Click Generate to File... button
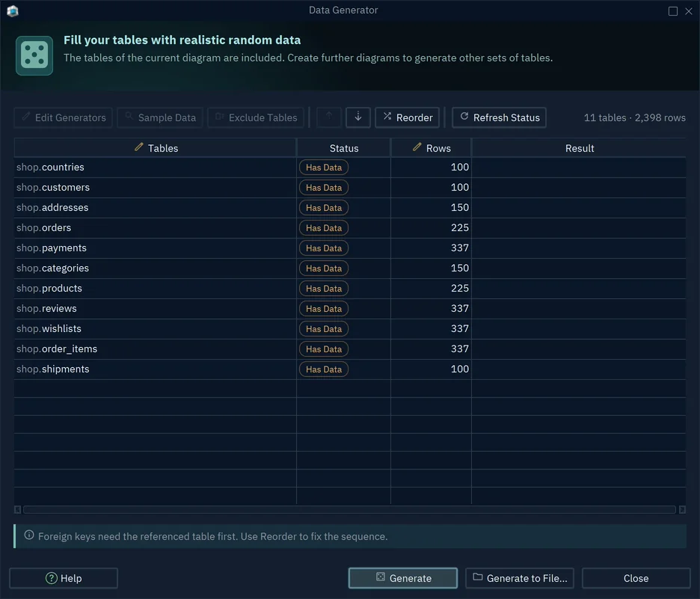Viewport: 700px width, 599px height. tap(520, 578)
